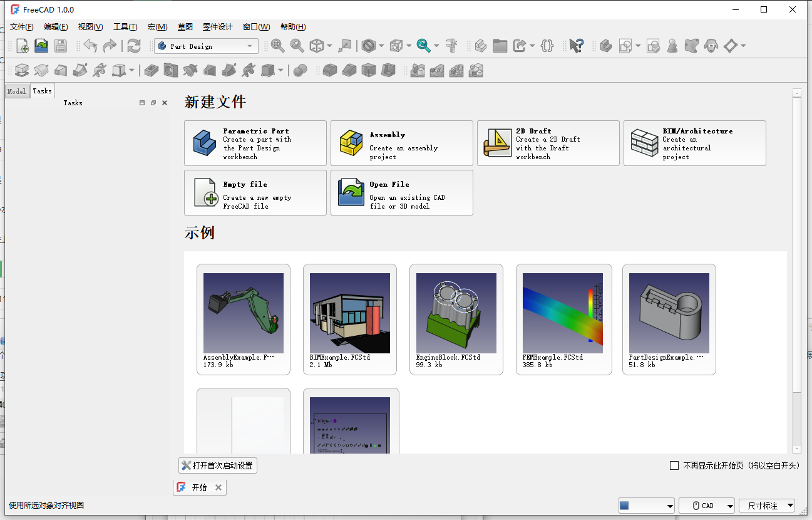
Task: Click the curly braces VarSet icon
Action: [547, 46]
